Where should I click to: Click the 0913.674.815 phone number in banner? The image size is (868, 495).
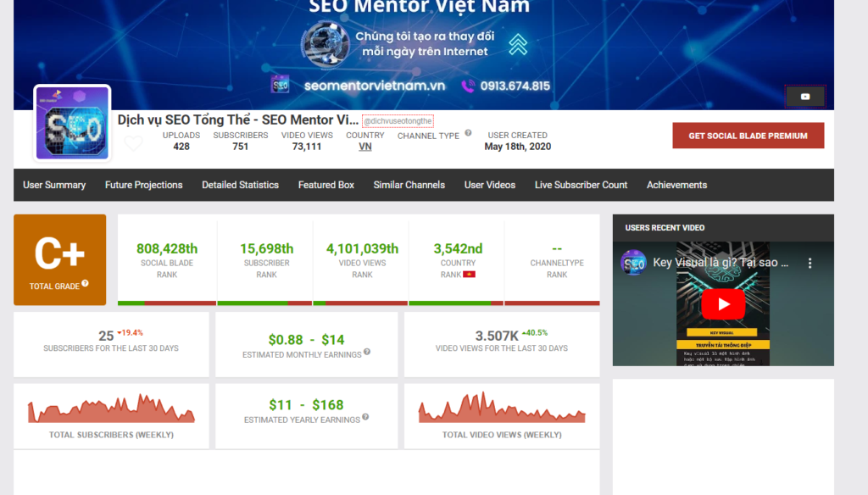(515, 86)
